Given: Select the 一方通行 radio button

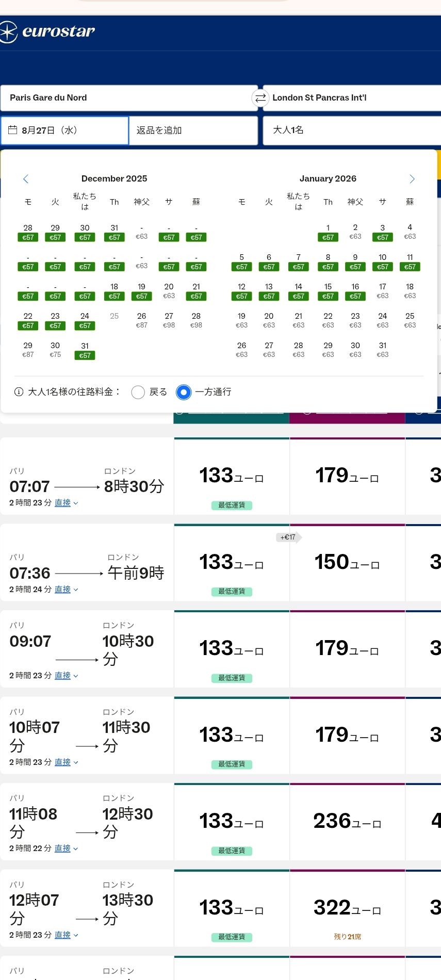Looking at the screenshot, I should click(184, 393).
